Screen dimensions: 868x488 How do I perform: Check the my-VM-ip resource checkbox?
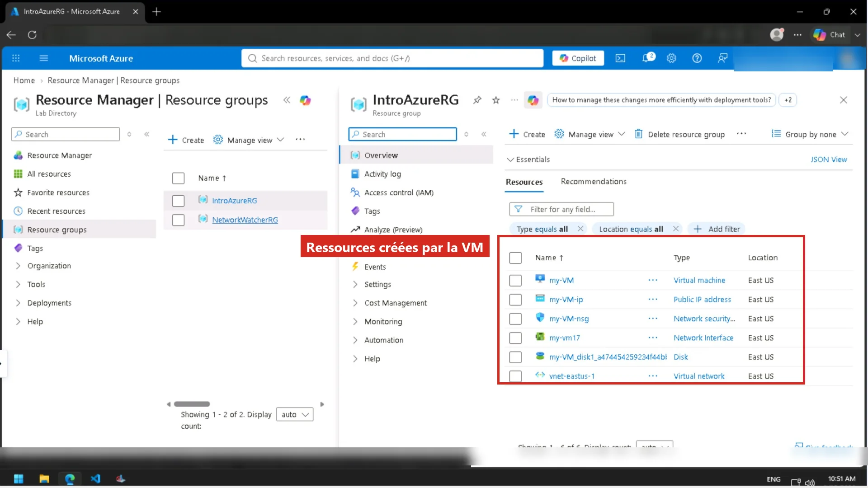[515, 300]
